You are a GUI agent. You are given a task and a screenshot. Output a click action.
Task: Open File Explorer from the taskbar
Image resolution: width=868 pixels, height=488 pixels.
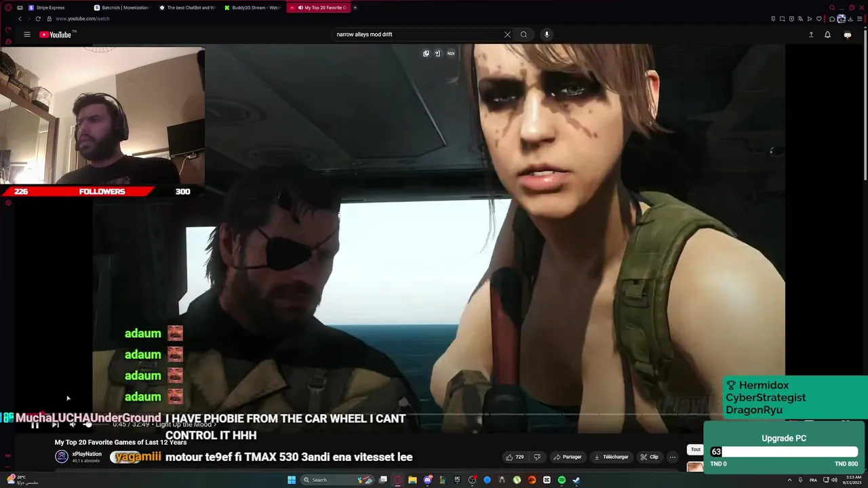coord(412,480)
